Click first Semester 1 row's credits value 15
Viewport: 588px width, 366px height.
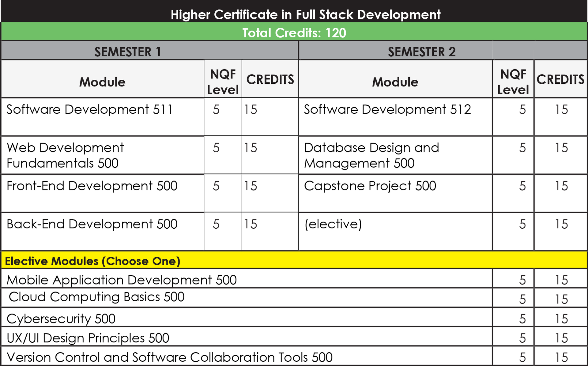(x=251, y=110)
